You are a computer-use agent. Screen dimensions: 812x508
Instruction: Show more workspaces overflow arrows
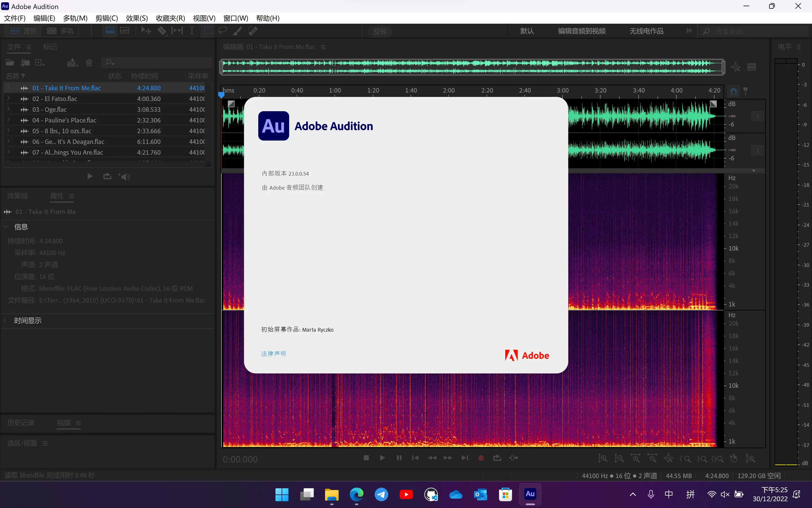pos(689,30)
